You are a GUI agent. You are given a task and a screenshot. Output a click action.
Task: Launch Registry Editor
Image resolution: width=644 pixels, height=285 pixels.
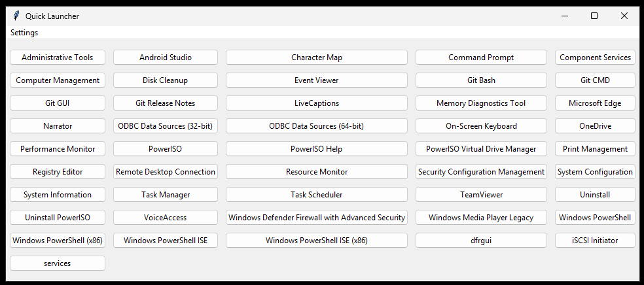pyautogui.click(x=58, y=172)
